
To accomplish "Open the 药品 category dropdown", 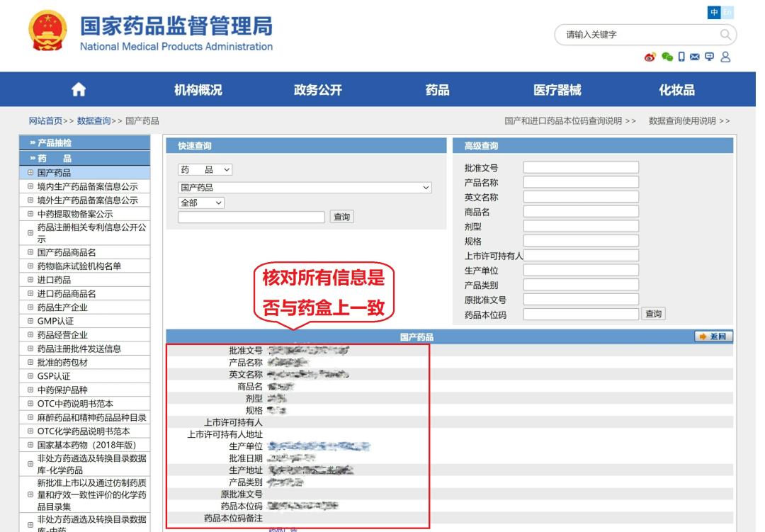I will click(x=205, y=170).
